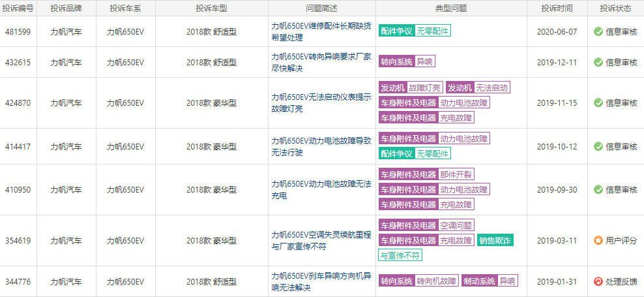Click 投诉状态 column header
The height and width of the screenshot is (297, 644).
[616, 8]
